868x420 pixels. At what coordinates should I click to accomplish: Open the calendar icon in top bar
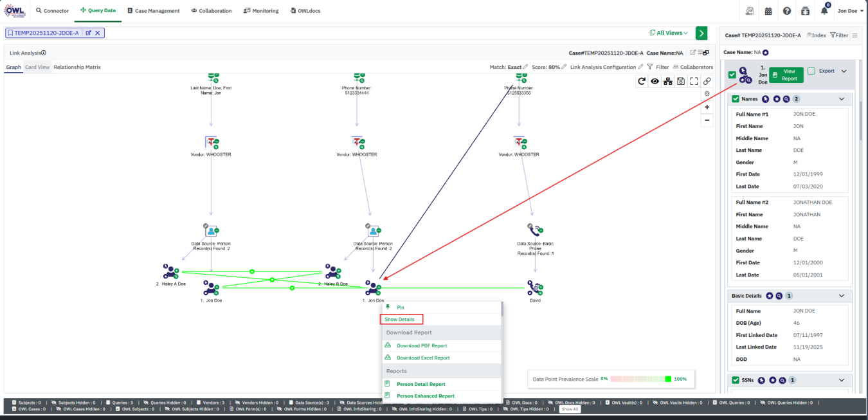pyautogui.click(x=768, y=11)
